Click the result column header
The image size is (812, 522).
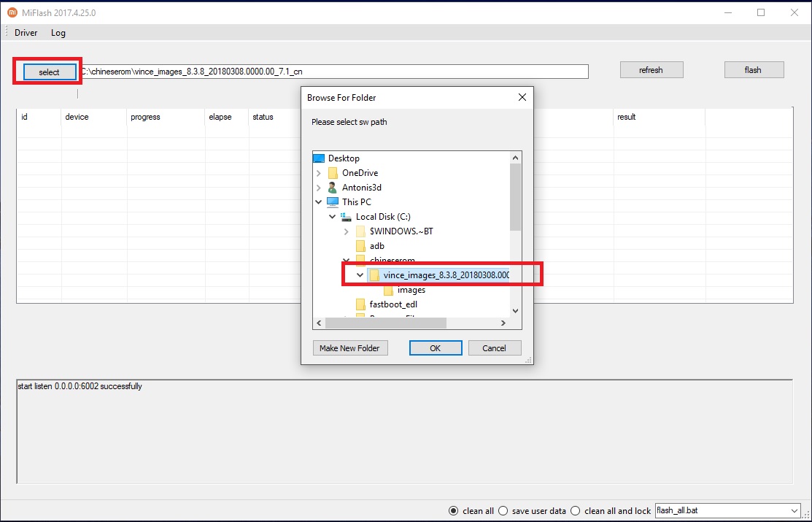pos(660,117)
